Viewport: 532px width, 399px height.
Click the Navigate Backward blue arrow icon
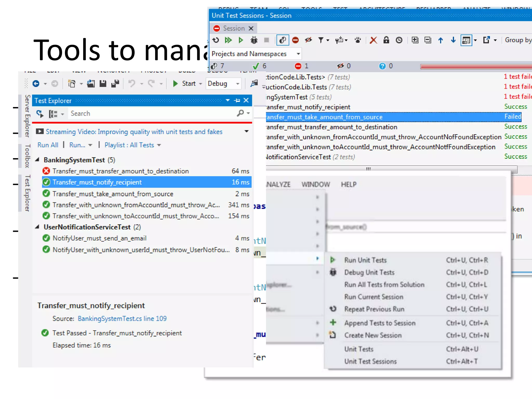36,84
